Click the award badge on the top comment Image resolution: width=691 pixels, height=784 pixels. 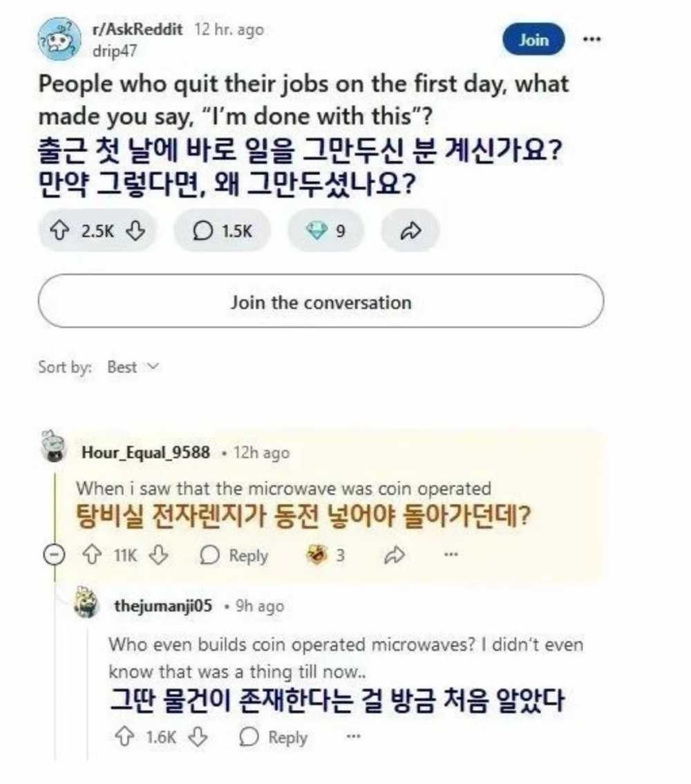coord(317,555)
